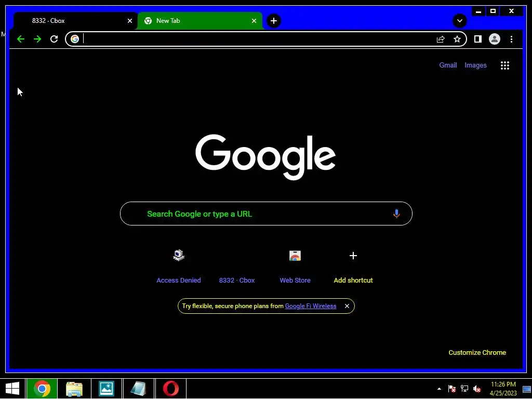Select the New Tab tab
Viewport: 532px width, 399px height.
coord(200,21)
